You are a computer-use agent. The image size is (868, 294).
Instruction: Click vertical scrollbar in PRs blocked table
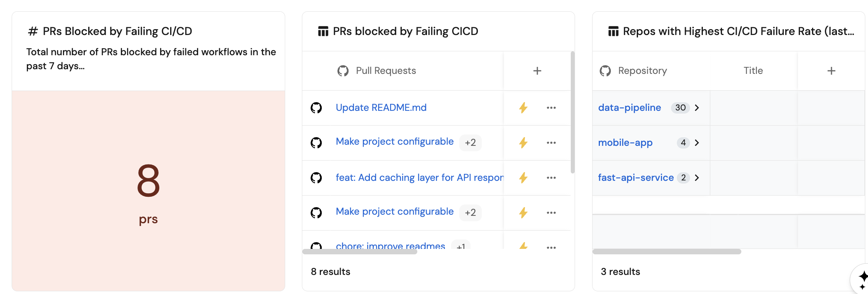[x=572, y=113]
